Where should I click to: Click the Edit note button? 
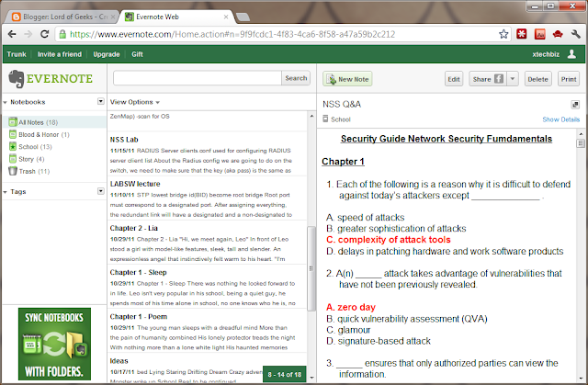click(x=453, y=79)
